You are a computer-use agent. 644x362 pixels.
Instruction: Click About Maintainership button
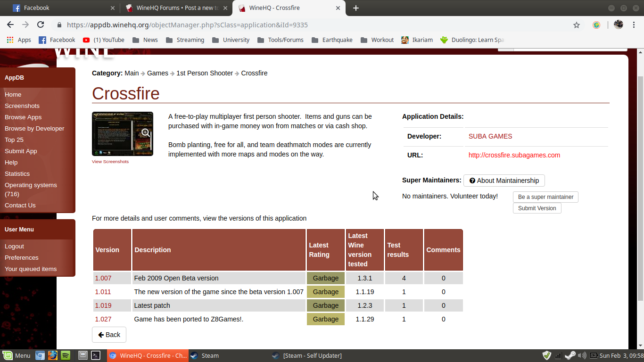click(504, 181)
